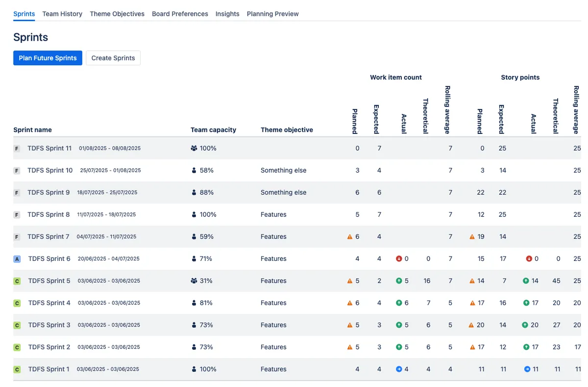Click the group capacity icon for TDFS Sprint 5
This screenshot has width=588, height=387.
tap(194, 281)
